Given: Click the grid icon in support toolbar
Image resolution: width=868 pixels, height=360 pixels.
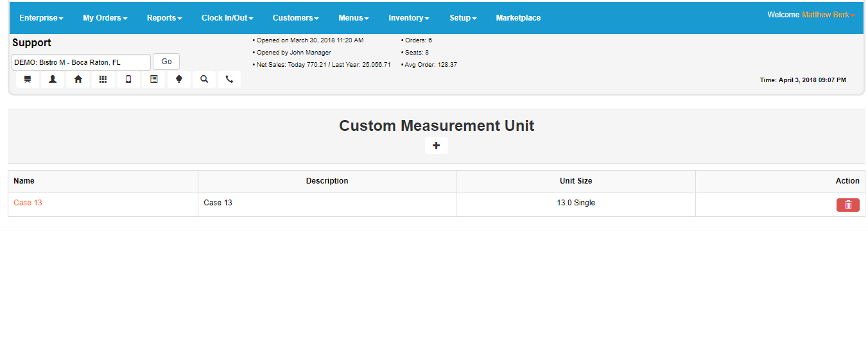Looking at the screenshot, I should 103,80.
